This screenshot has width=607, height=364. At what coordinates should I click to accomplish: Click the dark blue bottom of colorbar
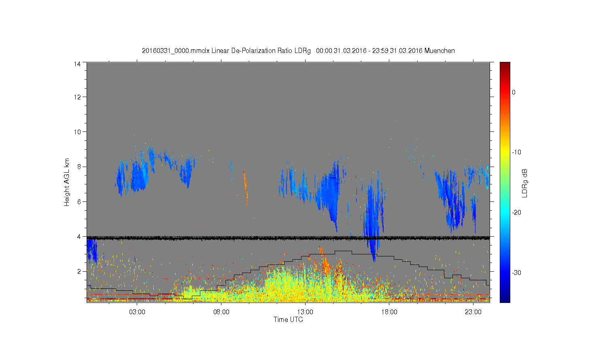505,298
